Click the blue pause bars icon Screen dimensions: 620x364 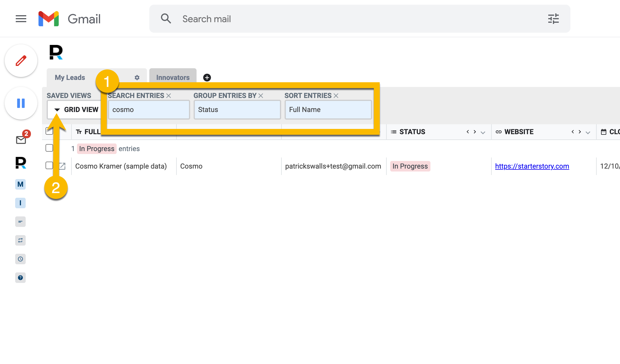click(21, 103)
